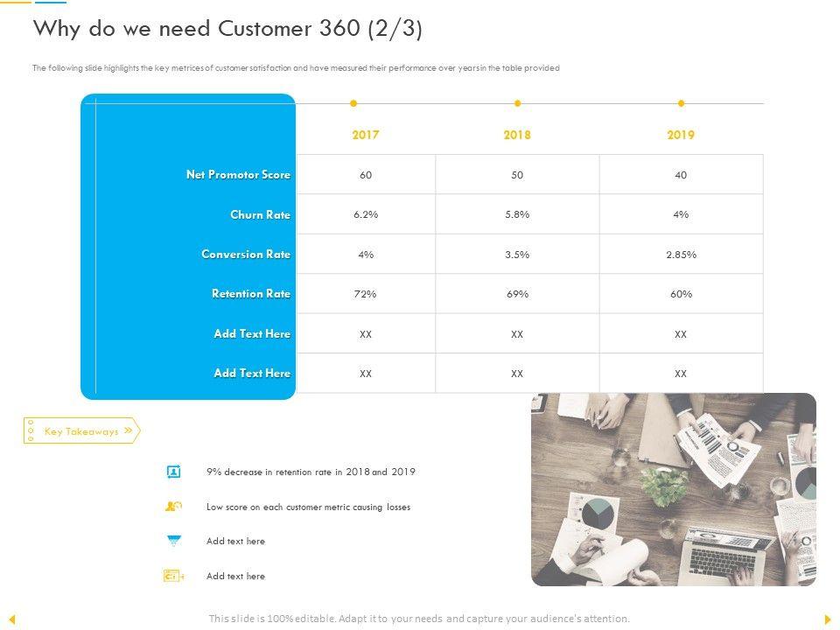840x630 pixels.
Task: Go to previous slide with left arrow
Action: tap(11, 619)
